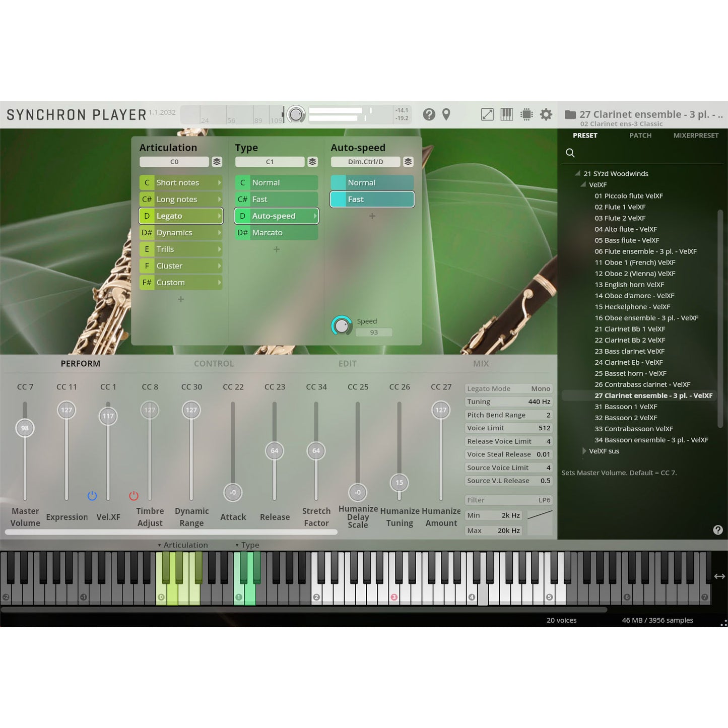
Task: Open the Filter LP6 type dropdown
Action: tap(508, 500)
